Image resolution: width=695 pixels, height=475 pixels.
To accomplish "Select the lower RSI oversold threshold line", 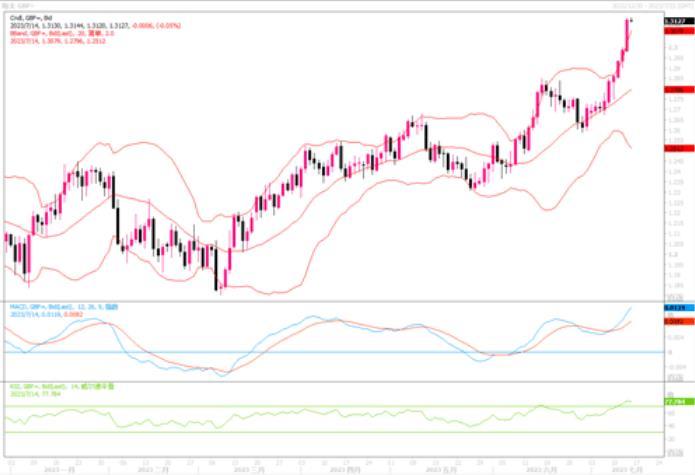I will [320, 432].
